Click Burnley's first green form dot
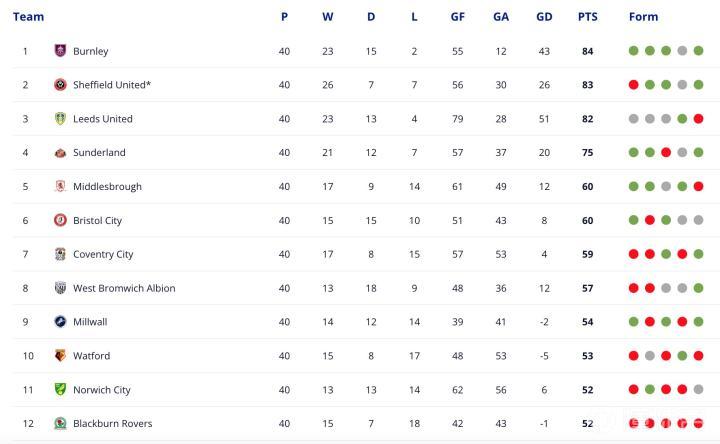The width and height of the screenshot is (720, 444). [634, 51]
